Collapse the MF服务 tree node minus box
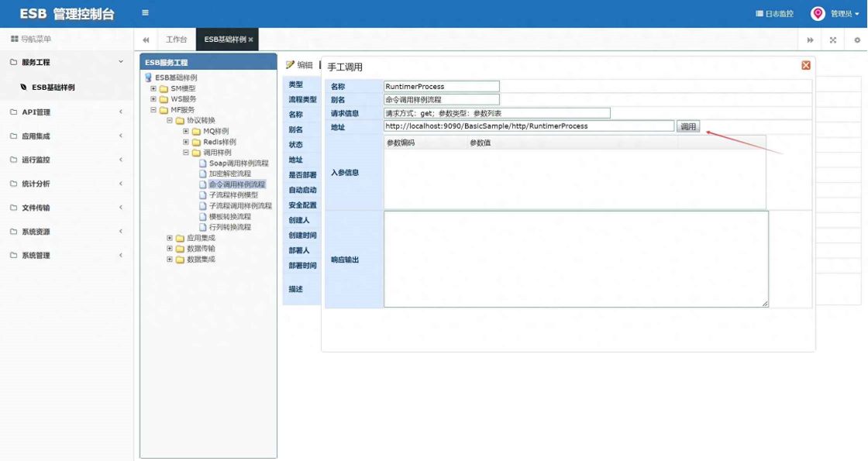 pos(153,109)
